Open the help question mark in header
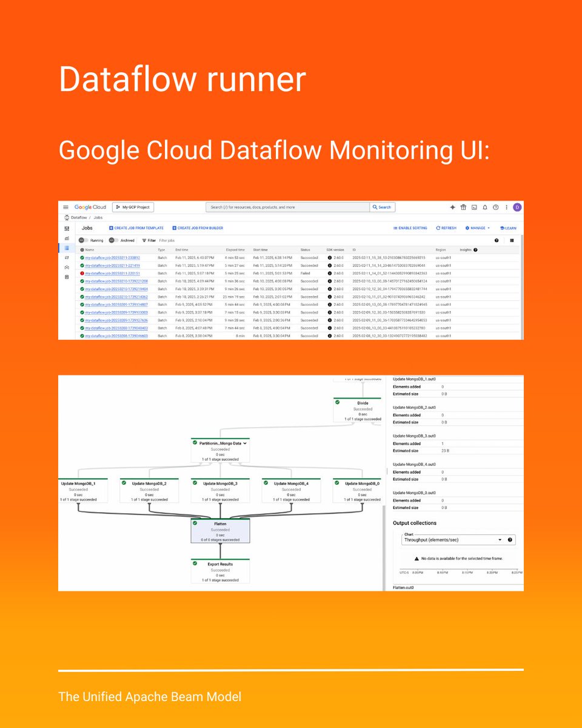This screenshot has width=582, height=728. point(495,207)
